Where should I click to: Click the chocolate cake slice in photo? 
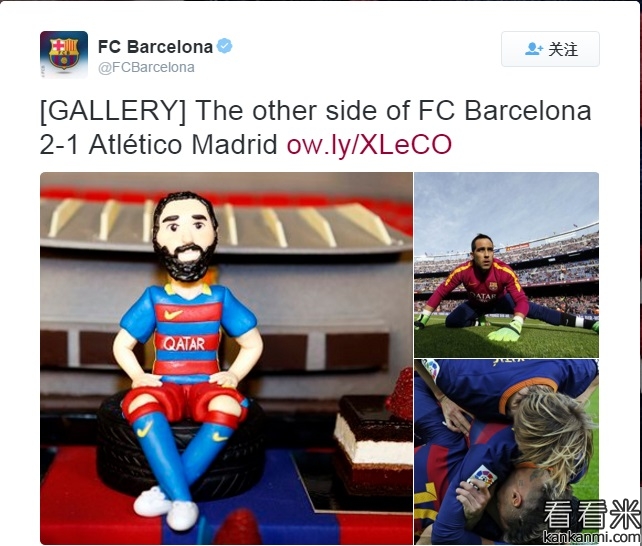373,444
